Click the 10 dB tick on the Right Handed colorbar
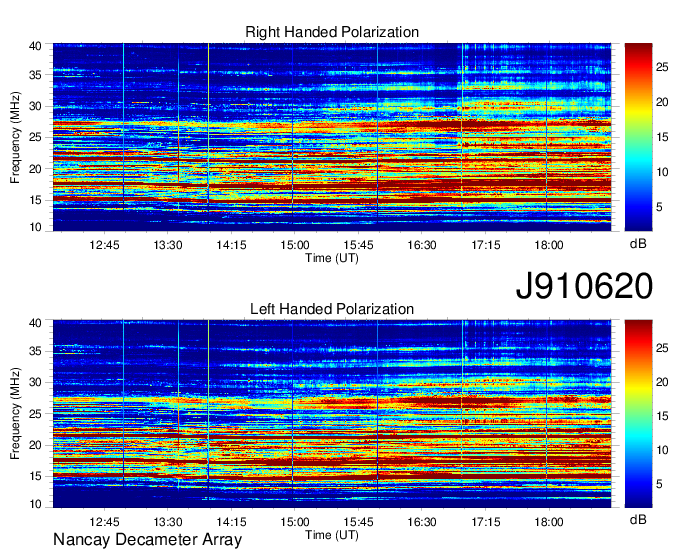 pos(662,173)
